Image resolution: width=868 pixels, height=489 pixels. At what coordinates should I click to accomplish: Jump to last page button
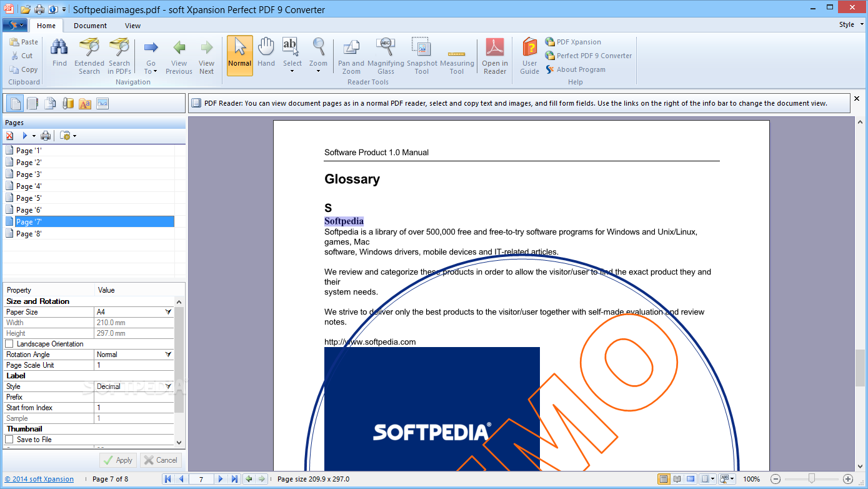click(234, 479)
